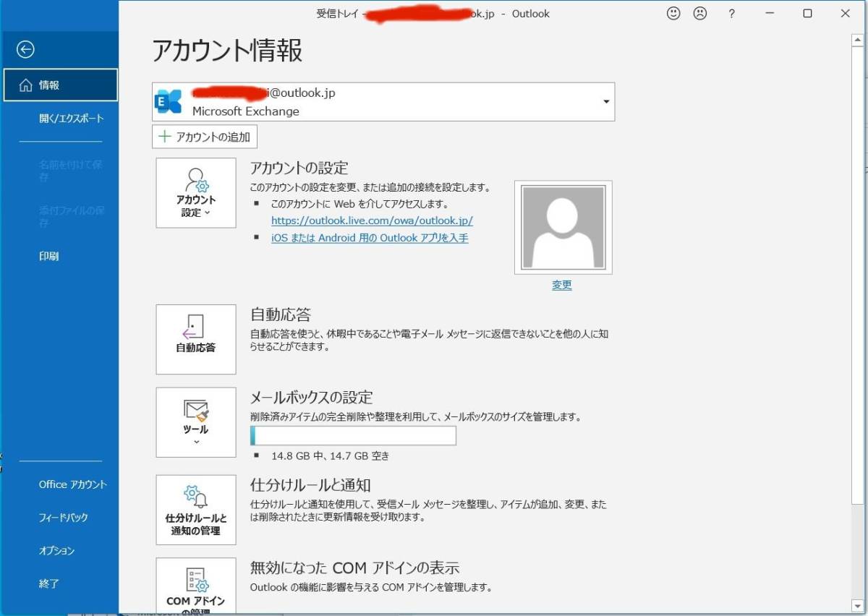868x616 pixels.
Task: Click the text このアカウントに Web を介してアクセスします。
Action: [x=359, y=204]
